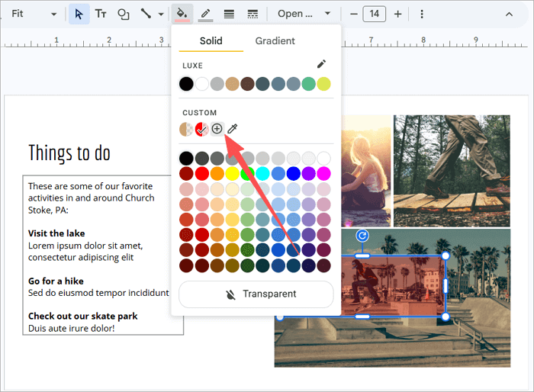Decrease font size with minus button

tap(354, 14)
